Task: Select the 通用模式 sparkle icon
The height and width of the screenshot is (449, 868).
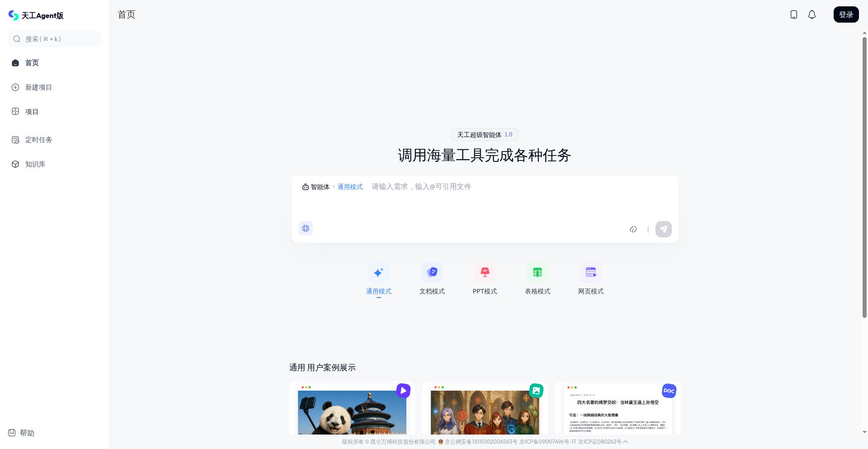Action: point(378,272)
